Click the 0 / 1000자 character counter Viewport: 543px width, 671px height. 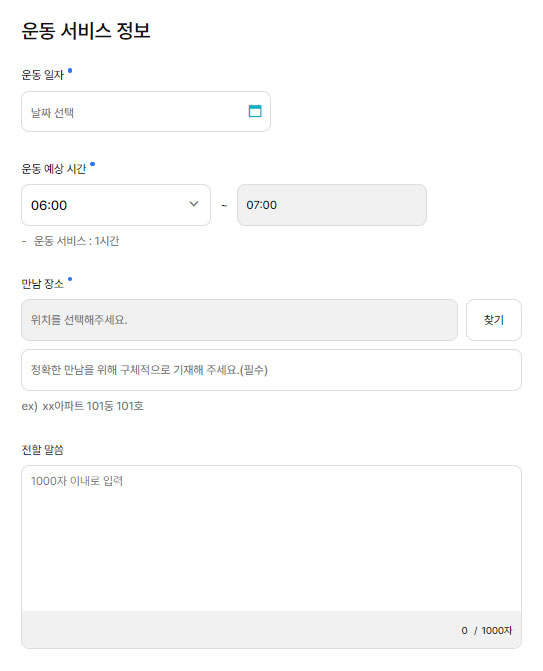pos(487,630)
